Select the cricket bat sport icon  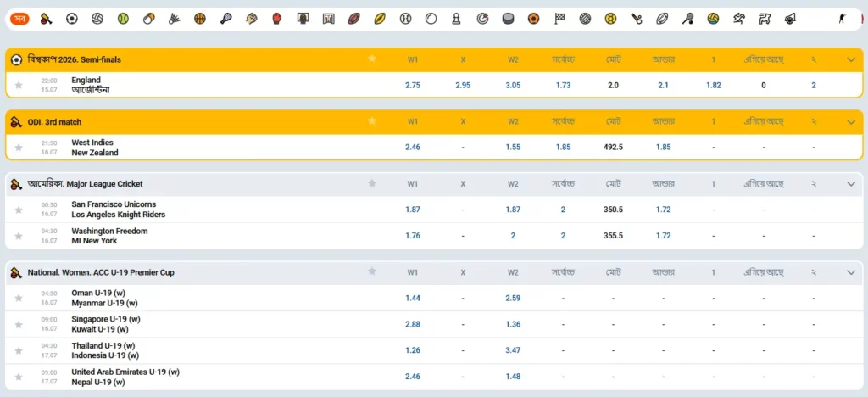pyautogui.click(x=47, y=19)
